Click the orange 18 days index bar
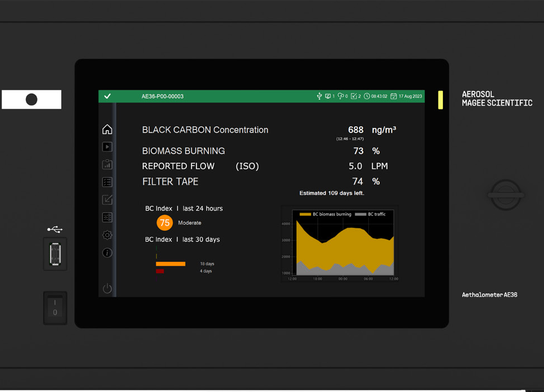Image resolution: width=544 pixels, height=392 pixels. pyautogui.click(x=171, y=264)
